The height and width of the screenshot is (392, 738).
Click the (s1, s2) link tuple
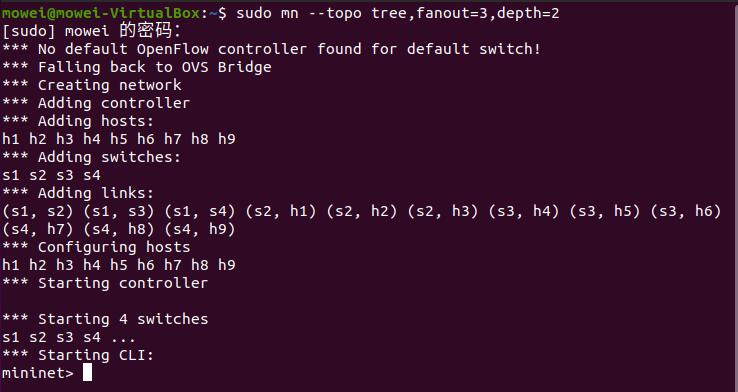click(38, 211)
